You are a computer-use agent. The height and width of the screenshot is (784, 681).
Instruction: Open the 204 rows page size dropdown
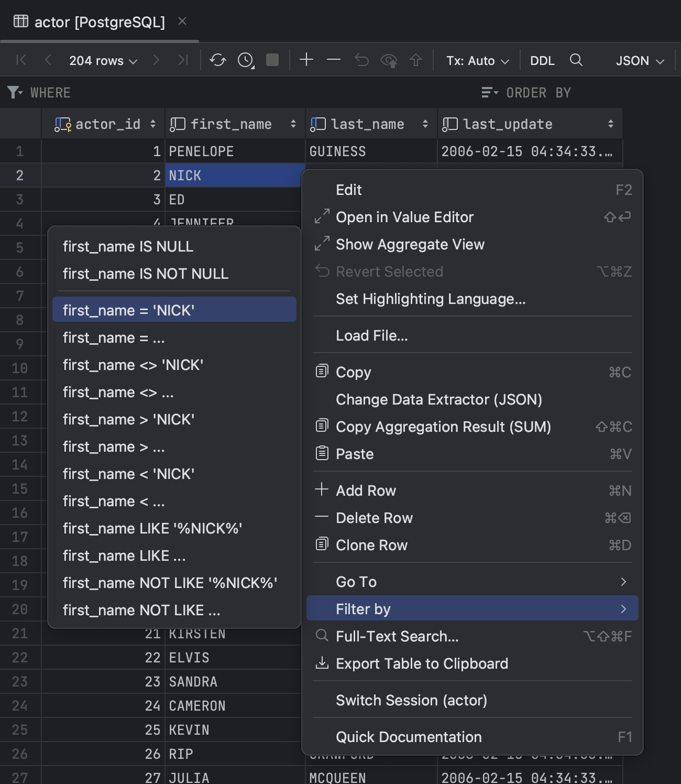click(103, 60)
